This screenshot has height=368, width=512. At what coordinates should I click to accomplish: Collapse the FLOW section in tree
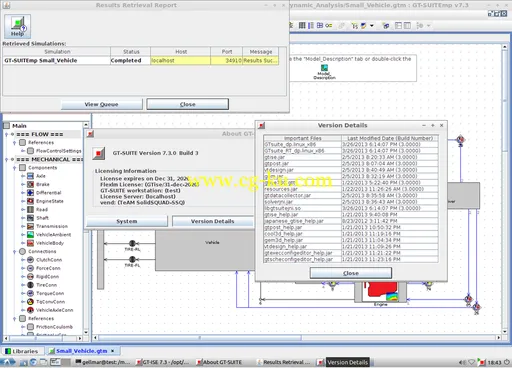click(6, 134)
